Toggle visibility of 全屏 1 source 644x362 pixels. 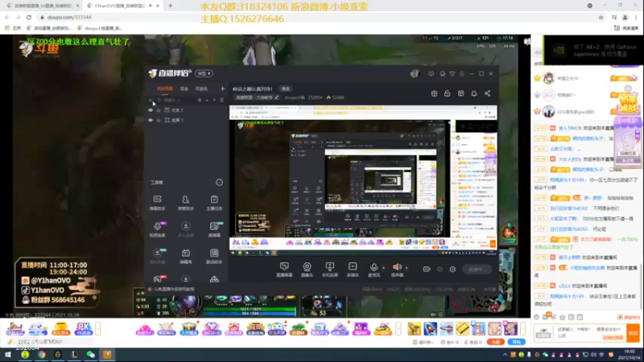(x=151, y=120)
